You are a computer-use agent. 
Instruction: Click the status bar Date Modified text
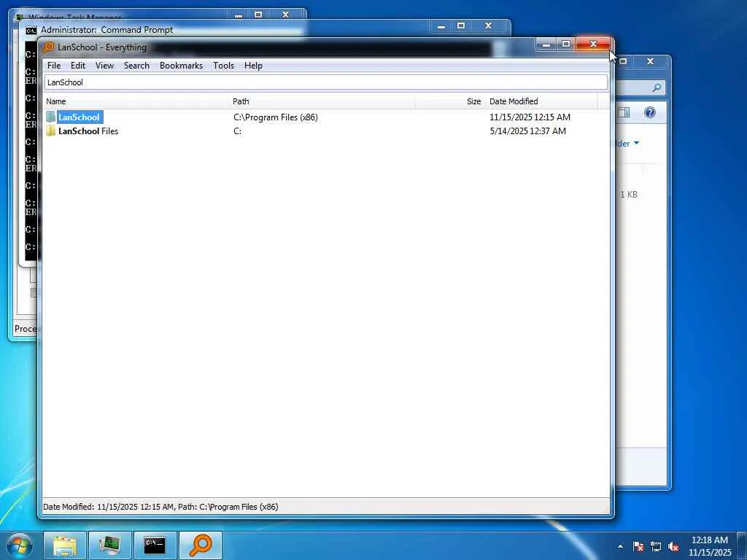[160, 507]
